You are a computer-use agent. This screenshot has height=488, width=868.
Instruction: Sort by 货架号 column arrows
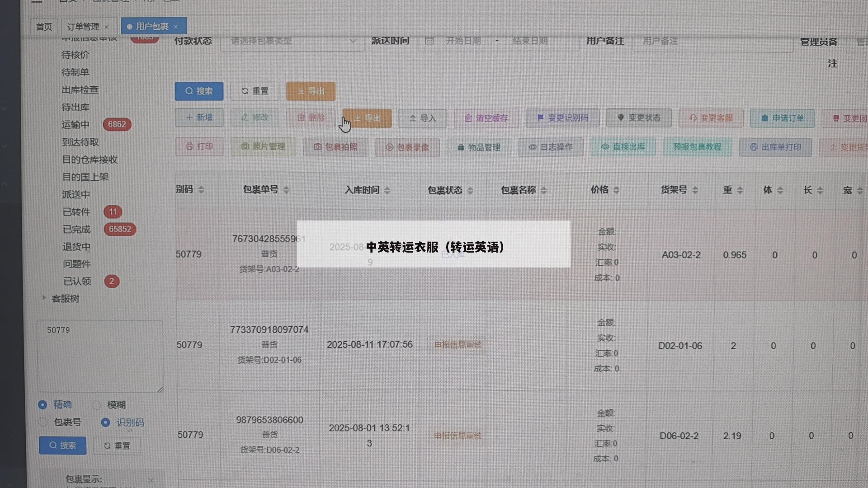point(695,190)
